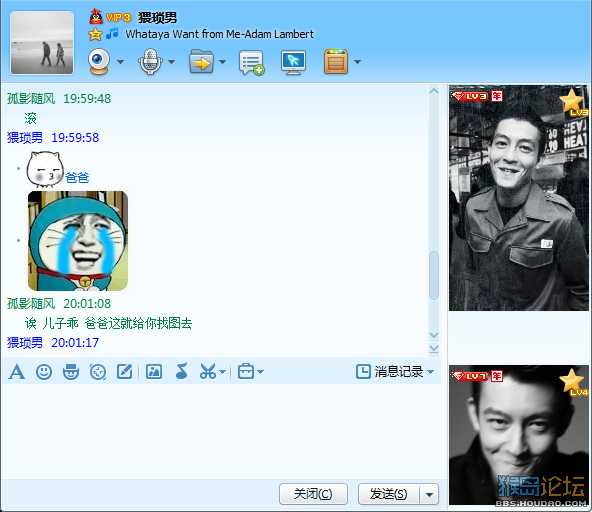The width and height of the screenshot is (592, 512).
Task: Click sender name 猥琐男 at 20:01:17
Action: coord(25,342)
